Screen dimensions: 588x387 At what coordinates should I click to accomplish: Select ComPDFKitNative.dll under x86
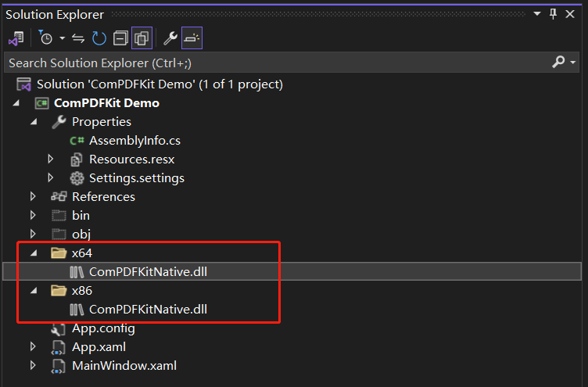[x=148, y=310]
